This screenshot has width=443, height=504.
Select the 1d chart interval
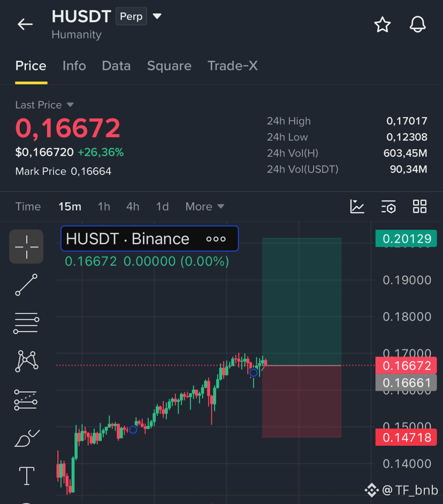pos(163,206)
